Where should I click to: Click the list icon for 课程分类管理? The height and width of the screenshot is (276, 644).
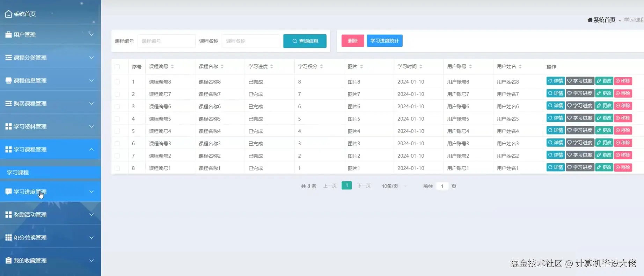(x=9, y=58)
